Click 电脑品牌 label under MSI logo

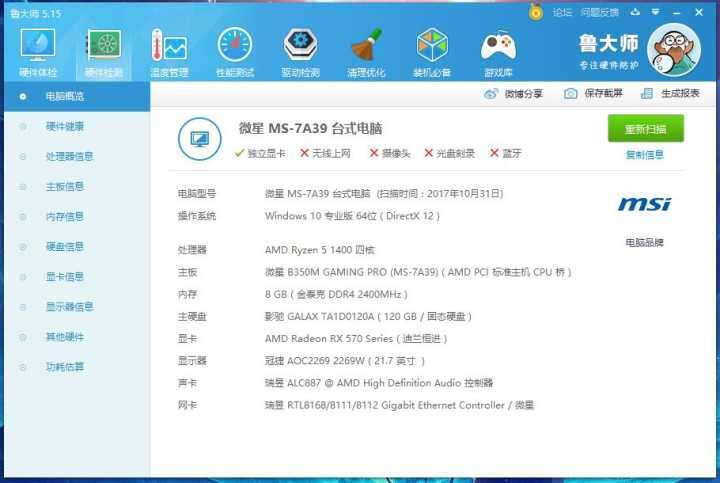coord(644,242)
